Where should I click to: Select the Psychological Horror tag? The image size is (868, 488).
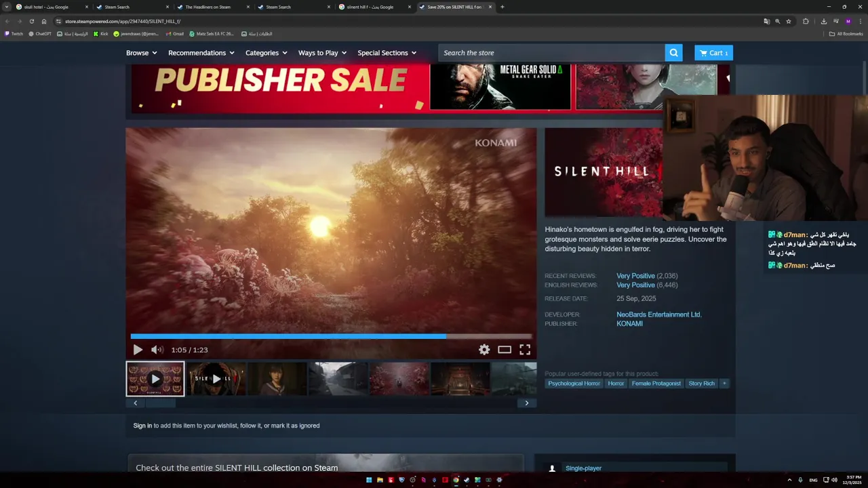(x=574, y=384)
